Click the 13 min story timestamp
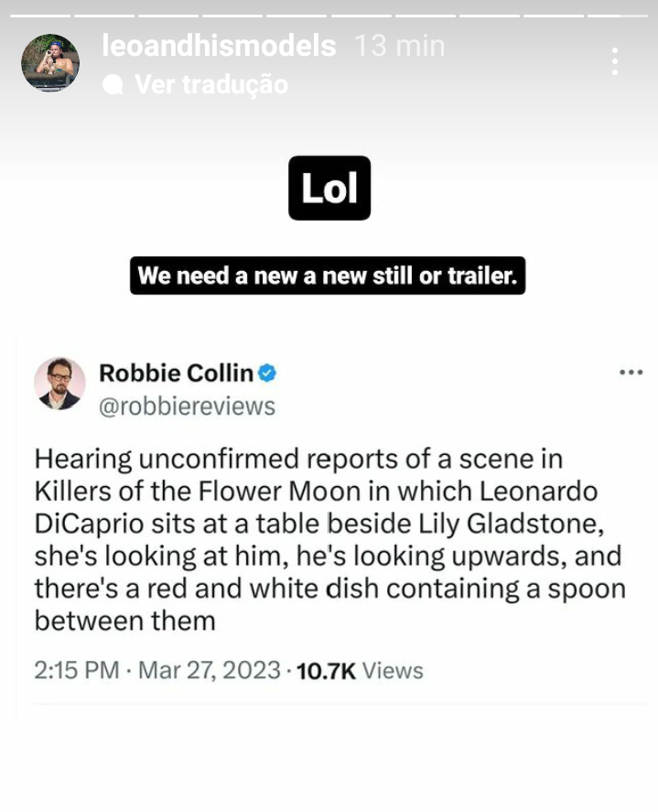The height and width of the screenshot is (812, 658). [x=400, y=46]
